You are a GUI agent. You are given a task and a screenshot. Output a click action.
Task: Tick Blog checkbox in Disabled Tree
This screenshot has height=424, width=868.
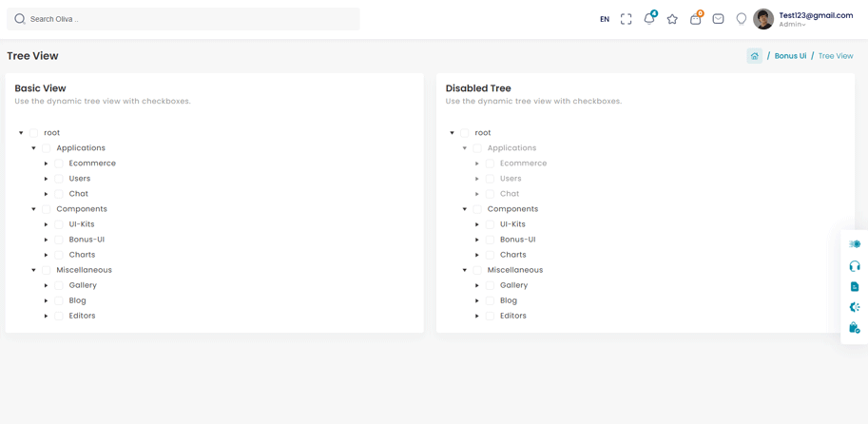pos(490,300)
